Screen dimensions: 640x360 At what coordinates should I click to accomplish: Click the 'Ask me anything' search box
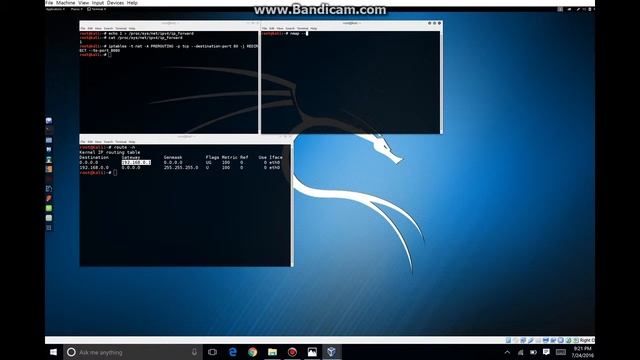tap(133, 352)
